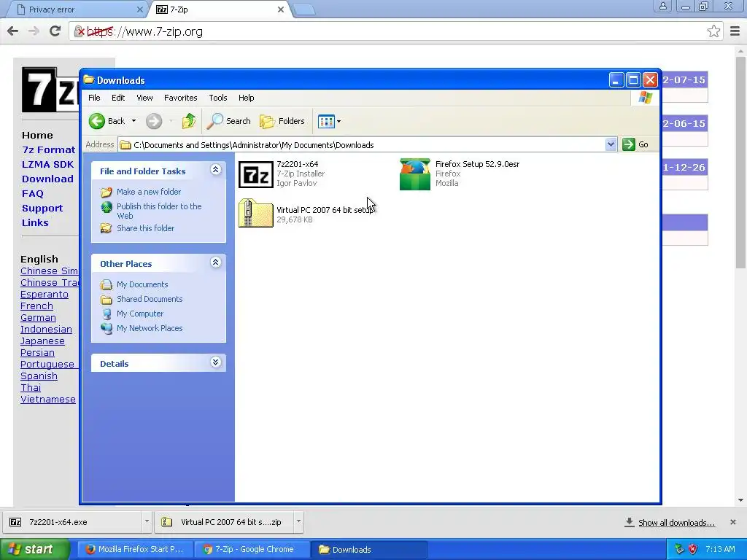Click the Downloads window title folder icon
Viewport: 747px width, 560px height.
click(89, 79)
